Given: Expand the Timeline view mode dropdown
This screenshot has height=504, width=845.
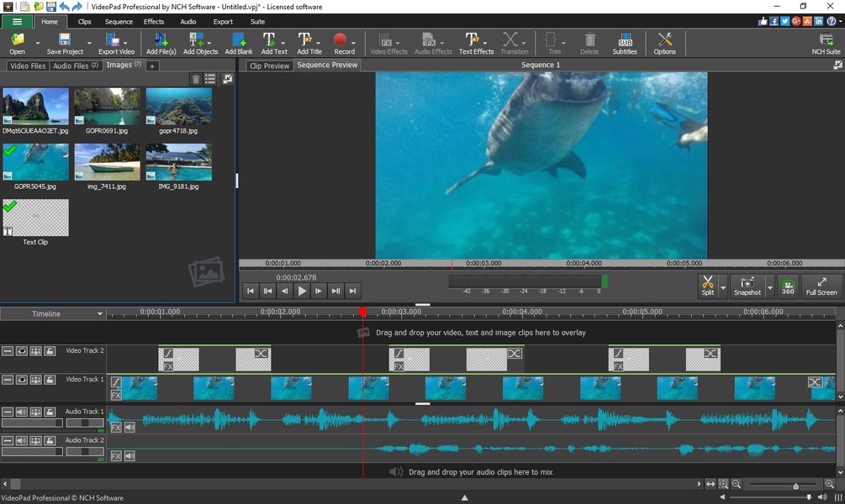Looking at the screenshot, I should click(x=100, y=314).
